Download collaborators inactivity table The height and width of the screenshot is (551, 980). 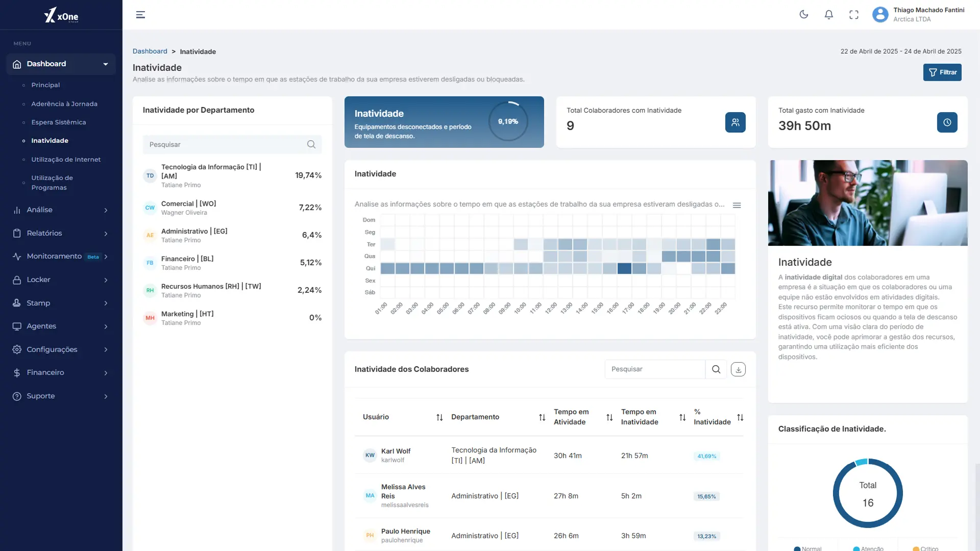click(738, 369)
